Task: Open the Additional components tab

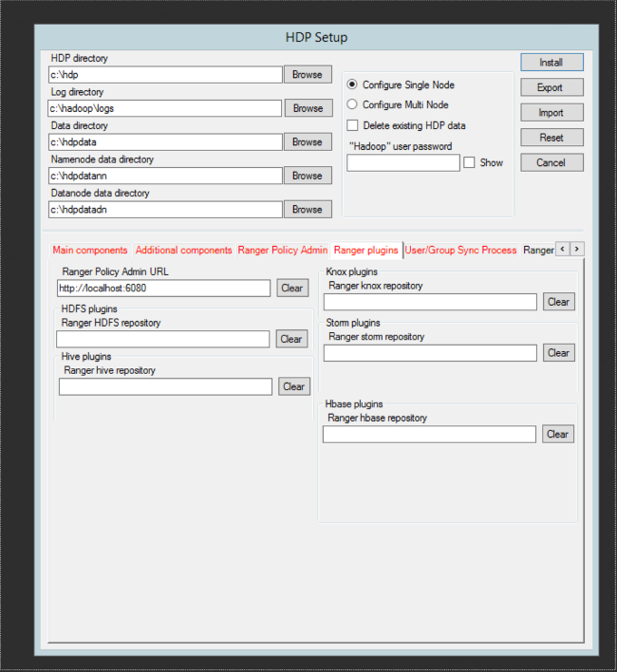Action: click(183, 251)
